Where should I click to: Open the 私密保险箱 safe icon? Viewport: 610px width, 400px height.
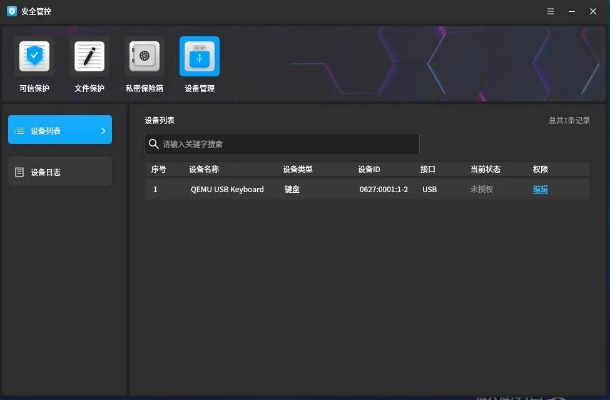[145, 57]
